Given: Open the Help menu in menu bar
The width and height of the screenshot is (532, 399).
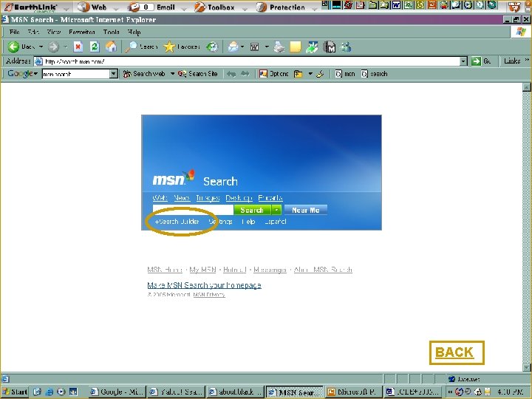Looking at the screenshot, I should 134,32.
